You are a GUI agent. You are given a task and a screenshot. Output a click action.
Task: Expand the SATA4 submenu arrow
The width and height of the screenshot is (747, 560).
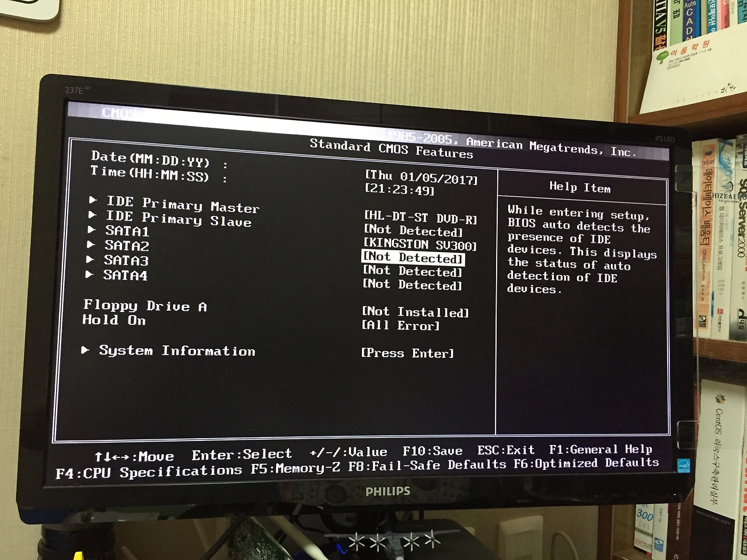(x=90, y=274)
